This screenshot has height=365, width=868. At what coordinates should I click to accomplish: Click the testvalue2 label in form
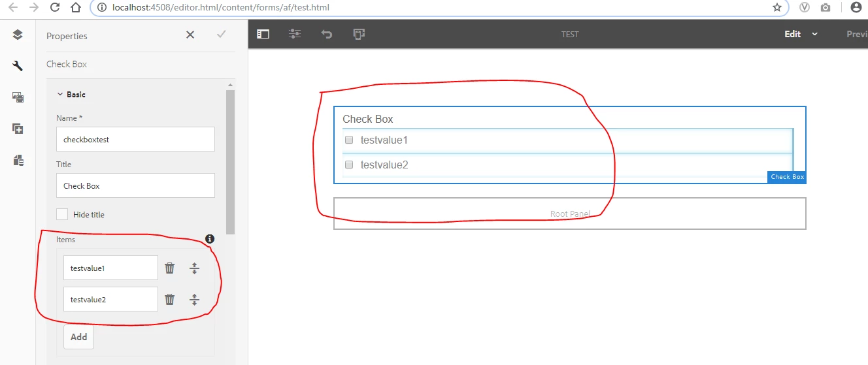pyautogui.click(x=384, y=165)
